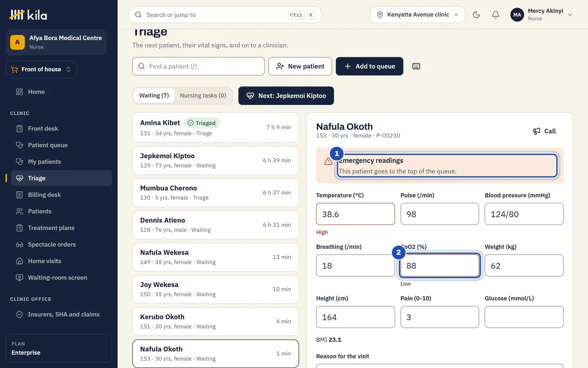Viewport: 588px width, 368px height.
Task: Click the keyboard shortcuts icon
Action: click(416, 66)
